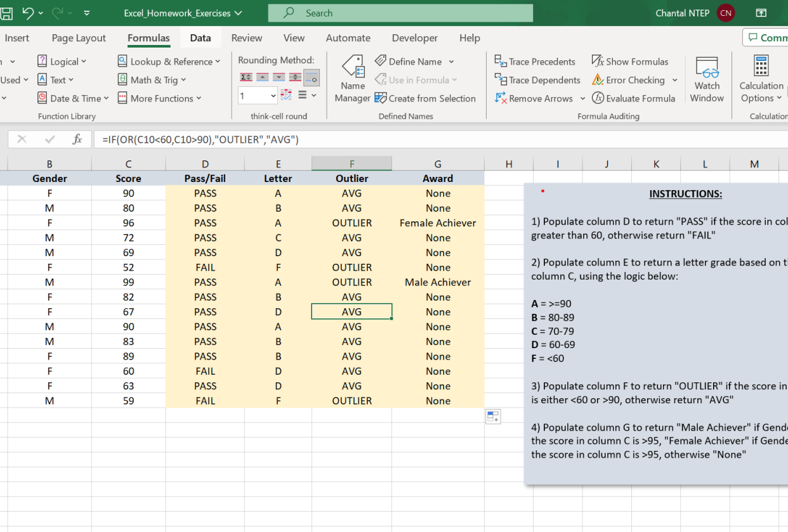The height and width of the screenshot is (532, 788).
Task: Select the score cell 52
Action: point(128,268)
